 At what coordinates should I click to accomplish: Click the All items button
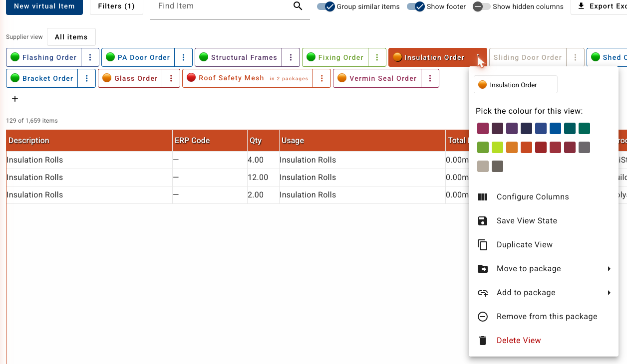click(x=71, y=37)
